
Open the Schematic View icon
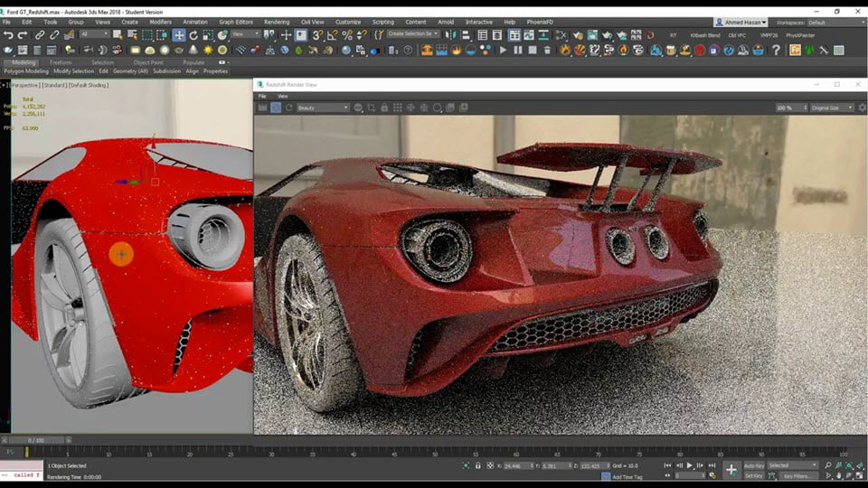(x=543, y=35)
